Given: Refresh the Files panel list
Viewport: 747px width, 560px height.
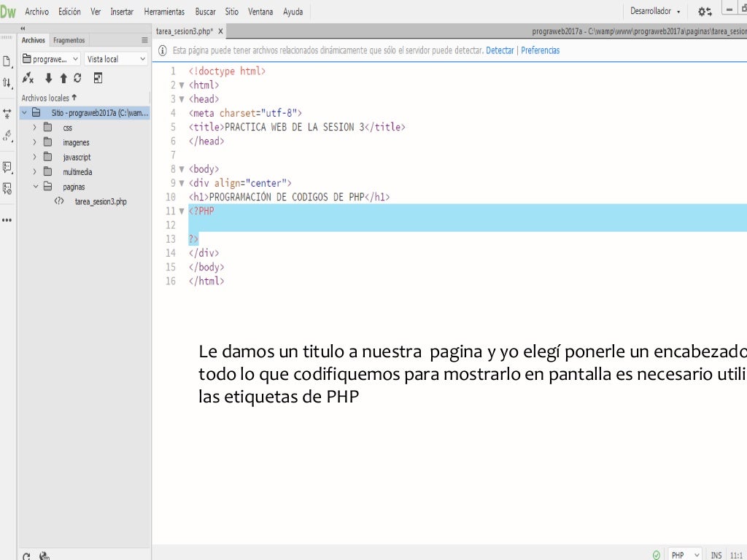Looking at the screenshot, I should coord(77,78).
